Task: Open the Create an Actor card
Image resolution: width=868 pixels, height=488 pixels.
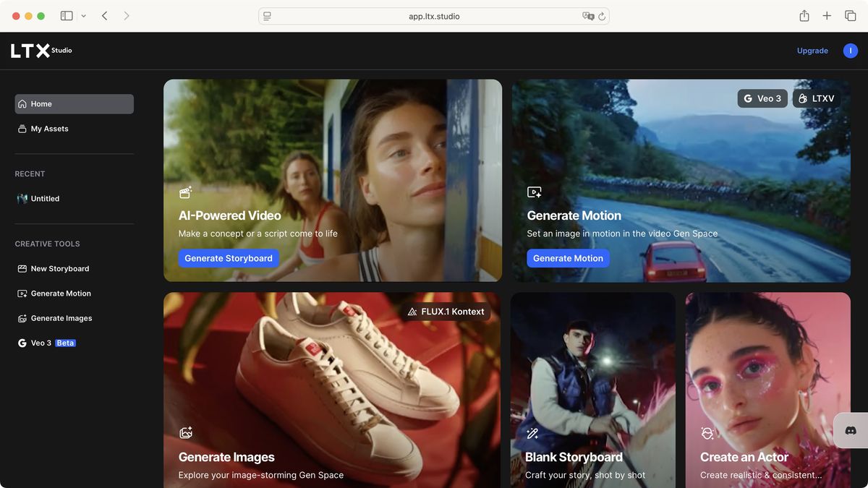Action: click(768, 390)
